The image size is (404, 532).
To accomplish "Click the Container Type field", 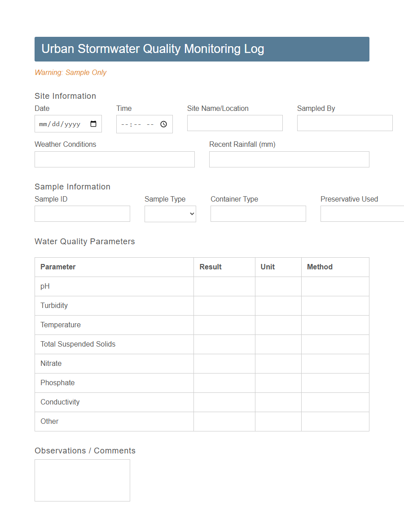I will pyautogui.click(x=258, y=214).
